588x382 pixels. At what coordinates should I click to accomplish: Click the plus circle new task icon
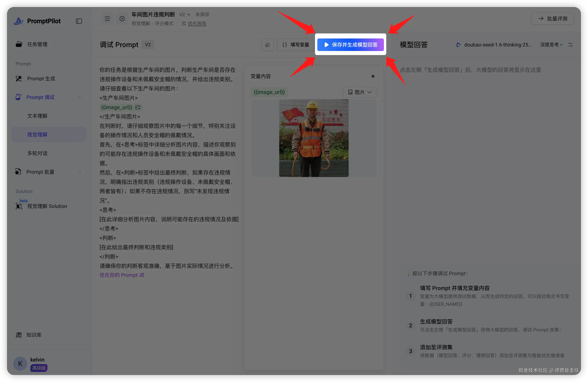122,19
